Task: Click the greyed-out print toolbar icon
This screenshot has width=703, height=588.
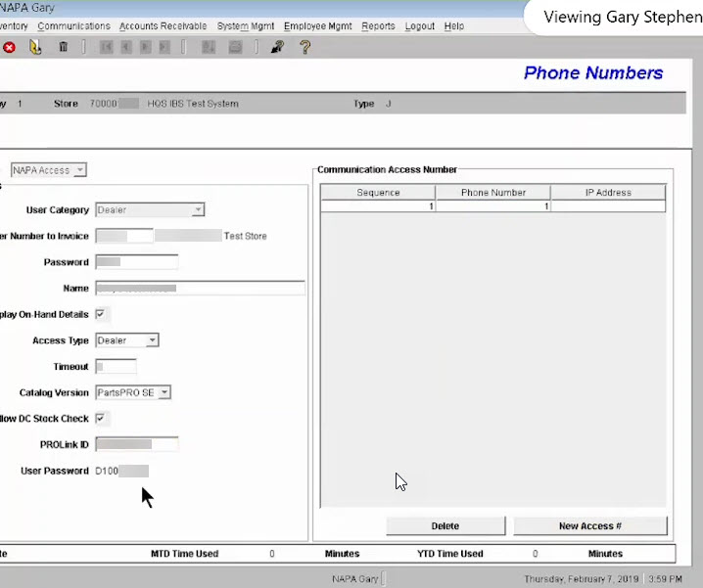Action: click(x=235, y=47)
